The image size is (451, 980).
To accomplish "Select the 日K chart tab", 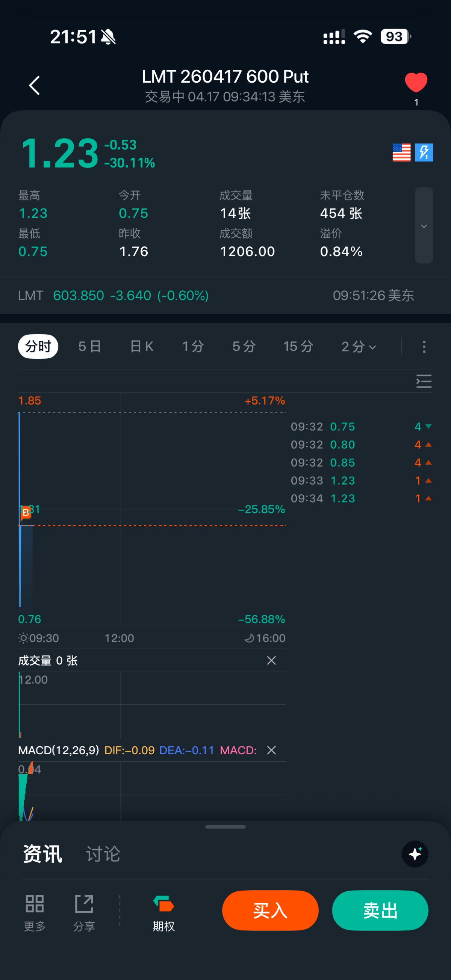I will (x=142, y=347).
